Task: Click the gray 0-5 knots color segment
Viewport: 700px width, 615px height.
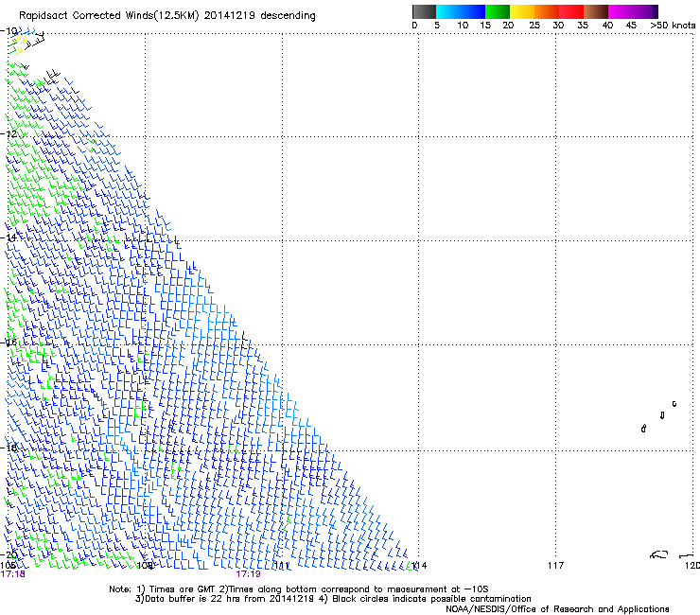Action: click(424, 11)
